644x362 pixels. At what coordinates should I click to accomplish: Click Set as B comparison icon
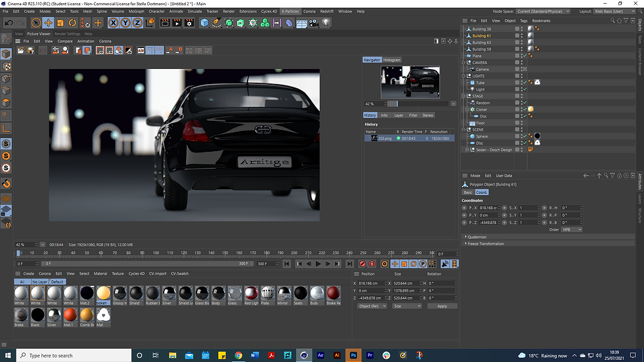pyautogui.click(x=179, y=50)
